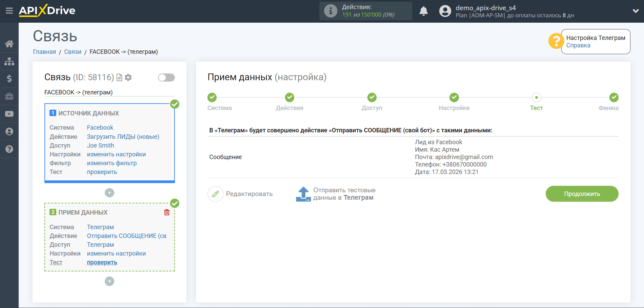Open the hamburger menu in the header
This screenshot has height=308, width=644.
click(9, 11)
